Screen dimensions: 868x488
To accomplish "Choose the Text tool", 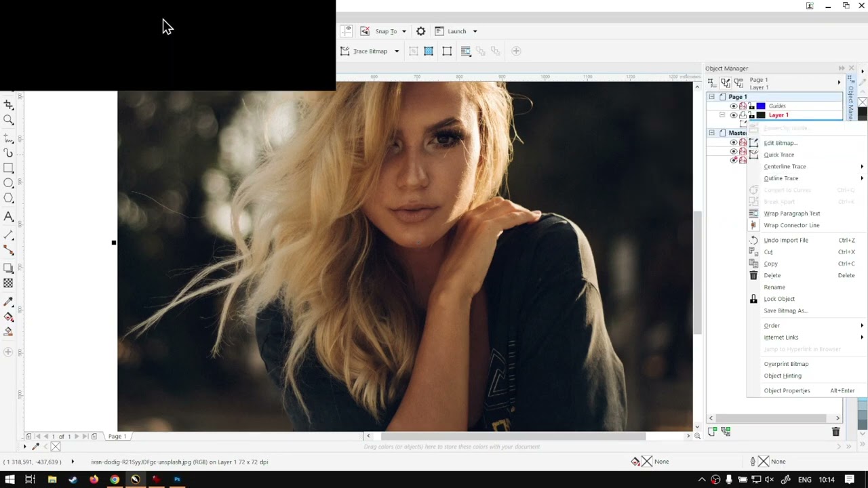I will [8, 217].
